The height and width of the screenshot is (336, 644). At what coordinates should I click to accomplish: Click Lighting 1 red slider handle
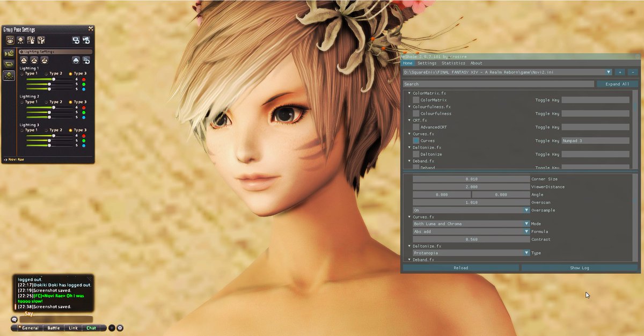[x=54, y=79]
